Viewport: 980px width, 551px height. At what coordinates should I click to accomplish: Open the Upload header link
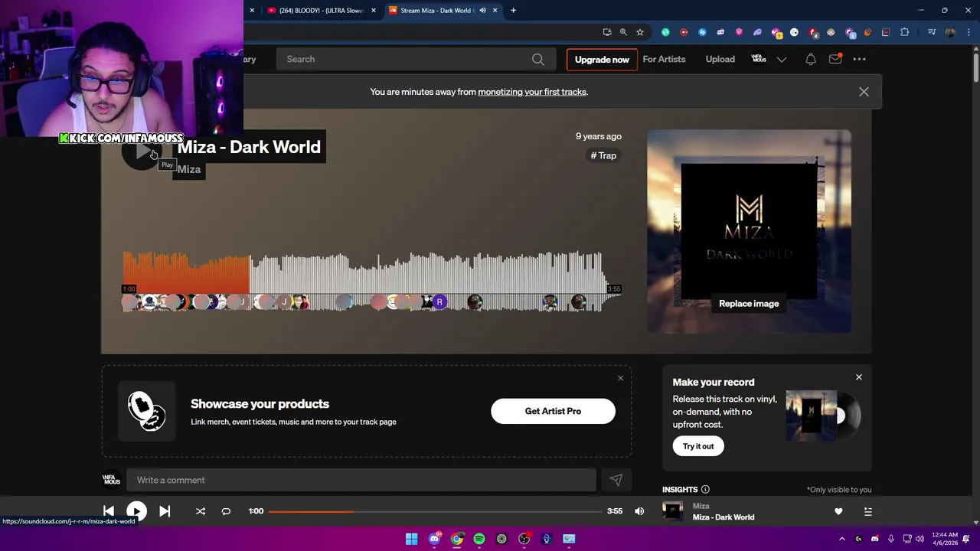(x=720, y=59)
